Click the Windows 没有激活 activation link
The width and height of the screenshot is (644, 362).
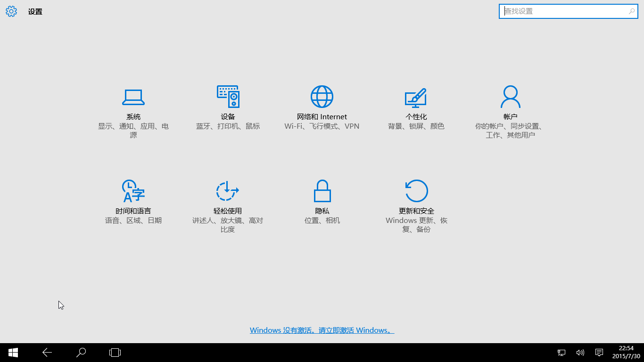point(322,330)
